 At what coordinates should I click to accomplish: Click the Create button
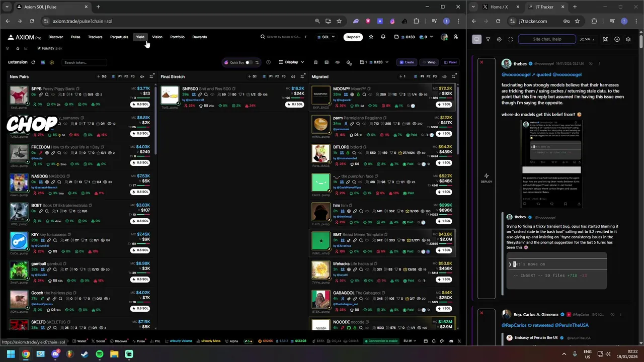pos(407,62)
